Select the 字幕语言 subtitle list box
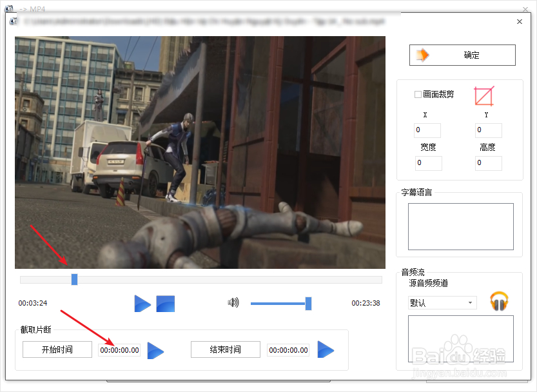537x392 pixels. point(461,226)
